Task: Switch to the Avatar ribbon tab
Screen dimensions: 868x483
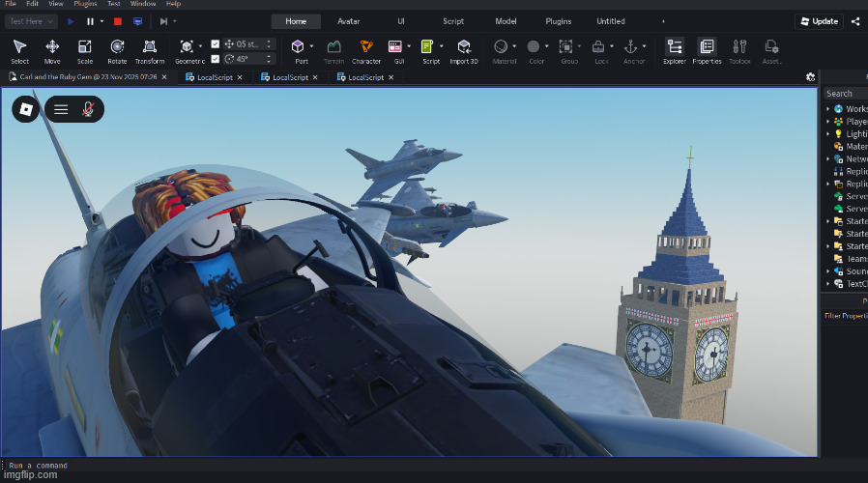Action: 349,21
